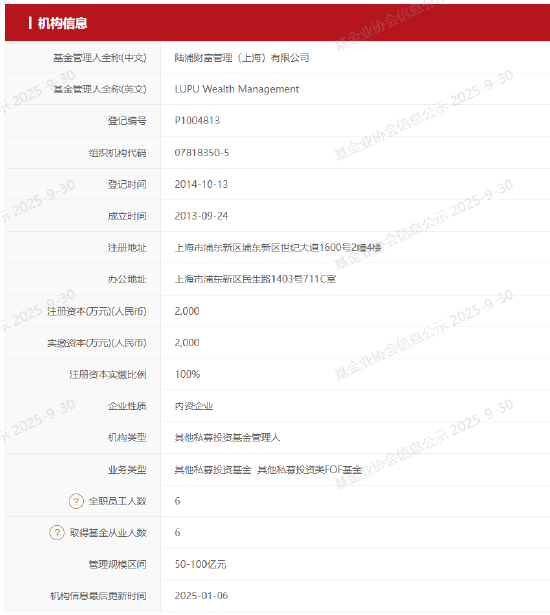This screenshot has width=550, height=615.
Task: Click the 100% paid-in capital ratio value
Action: pos(187,374)
